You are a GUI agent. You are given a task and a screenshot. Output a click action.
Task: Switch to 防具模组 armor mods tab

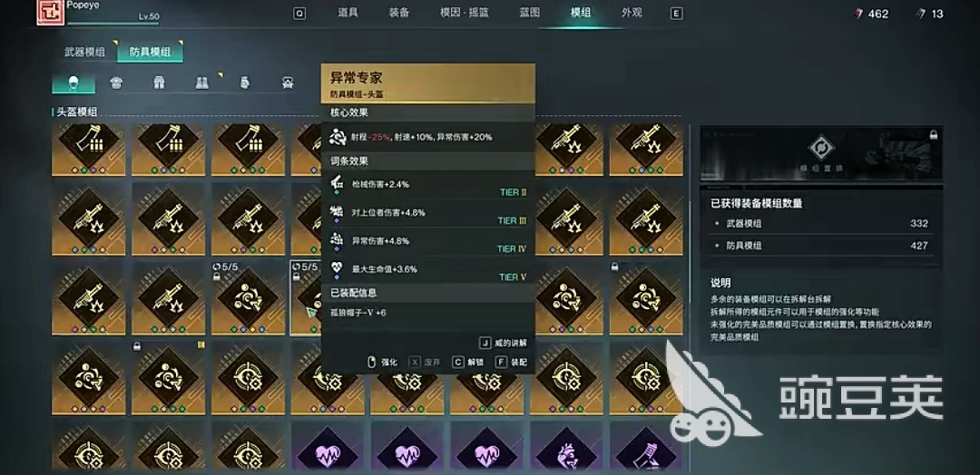[150, 52]
